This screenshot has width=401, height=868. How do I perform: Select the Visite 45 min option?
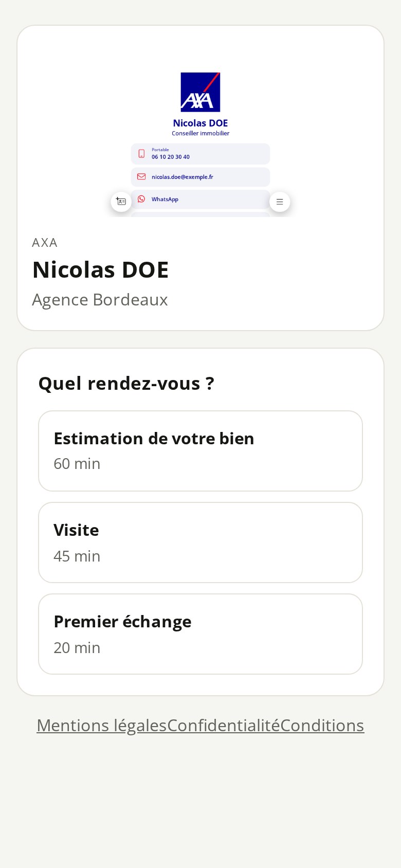[x=200, y=542]
